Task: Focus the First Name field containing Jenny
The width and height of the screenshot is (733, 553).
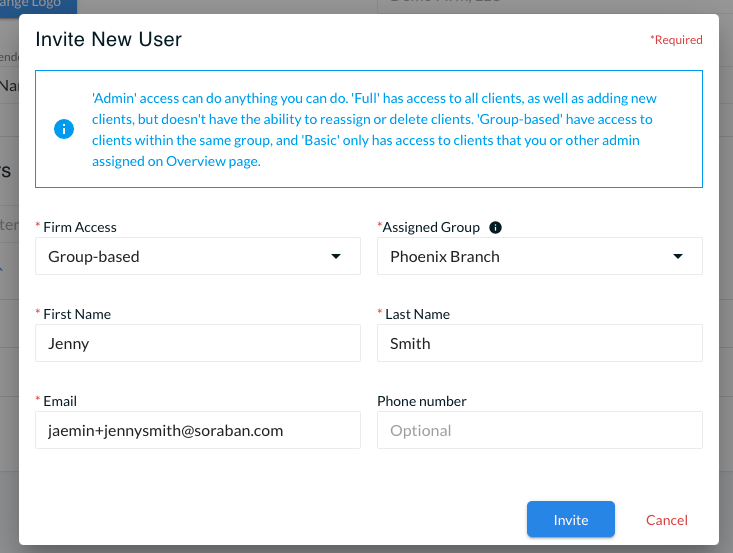Action: point(198,343)
